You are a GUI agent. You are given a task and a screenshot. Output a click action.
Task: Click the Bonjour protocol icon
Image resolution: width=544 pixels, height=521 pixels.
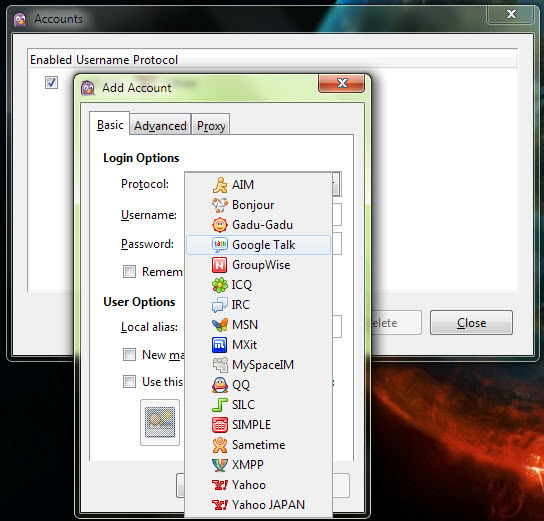click(220, 205)
